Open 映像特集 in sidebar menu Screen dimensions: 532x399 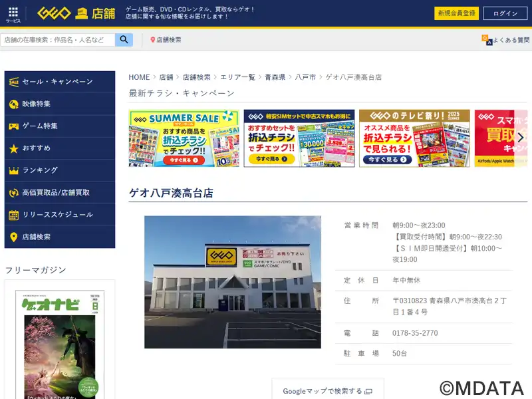[60, 104]
